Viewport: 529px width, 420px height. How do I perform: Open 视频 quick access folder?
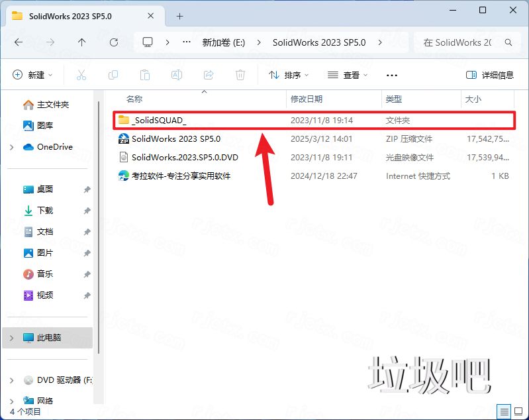[38, 295]
